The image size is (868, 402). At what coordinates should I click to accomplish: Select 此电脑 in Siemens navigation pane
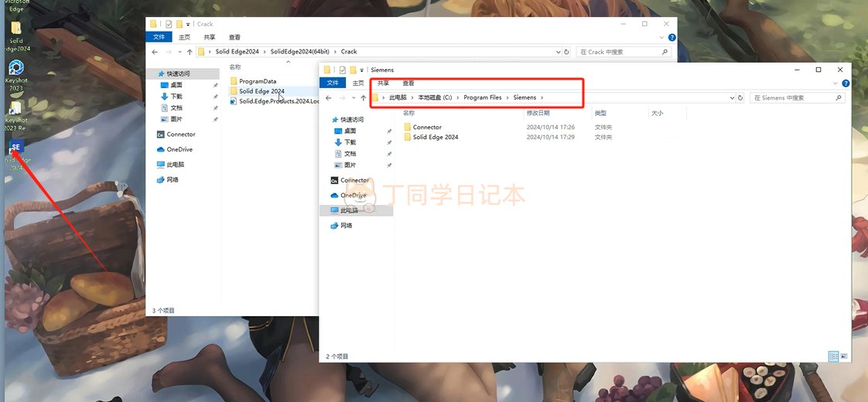click(x=356, y=211)
